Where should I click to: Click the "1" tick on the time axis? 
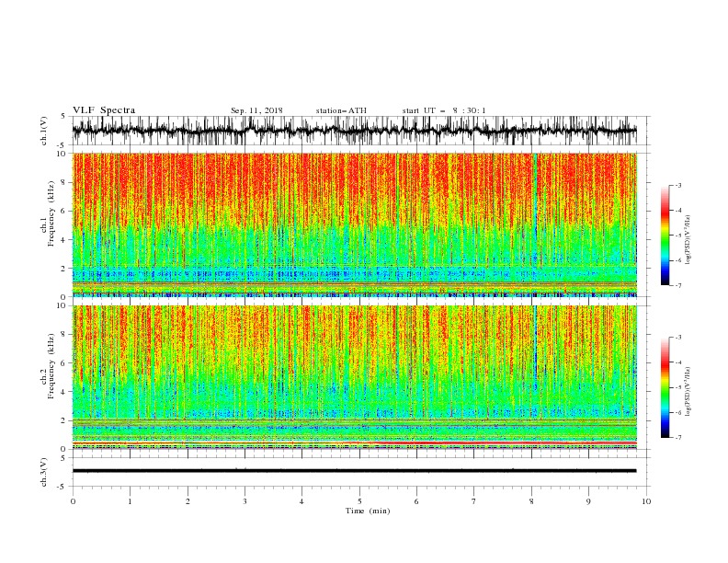click(130, 501)
